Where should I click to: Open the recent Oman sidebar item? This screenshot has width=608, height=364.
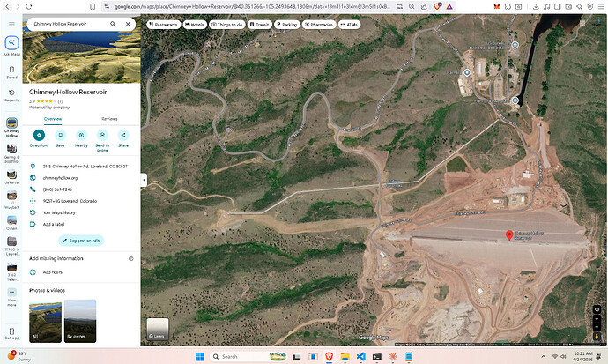[x=11, y=223]
